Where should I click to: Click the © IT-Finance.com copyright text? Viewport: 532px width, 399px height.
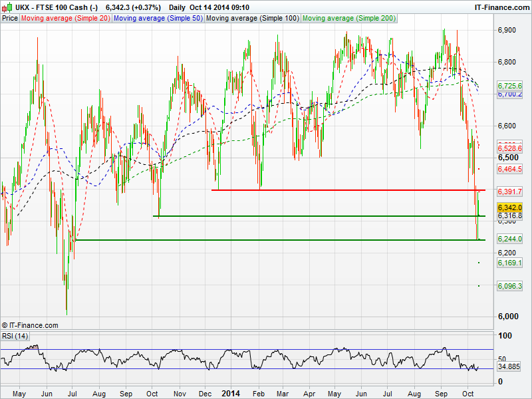30,325
